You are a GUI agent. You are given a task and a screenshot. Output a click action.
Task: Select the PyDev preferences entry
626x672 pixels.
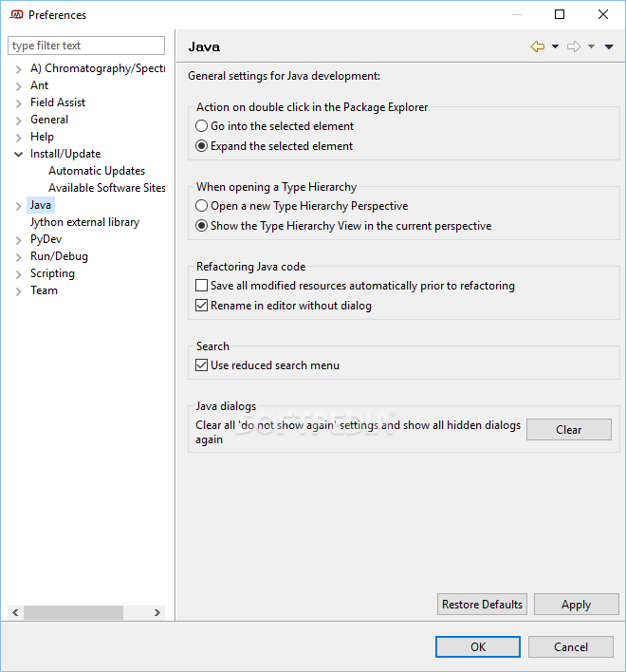[x=46, y=239]
